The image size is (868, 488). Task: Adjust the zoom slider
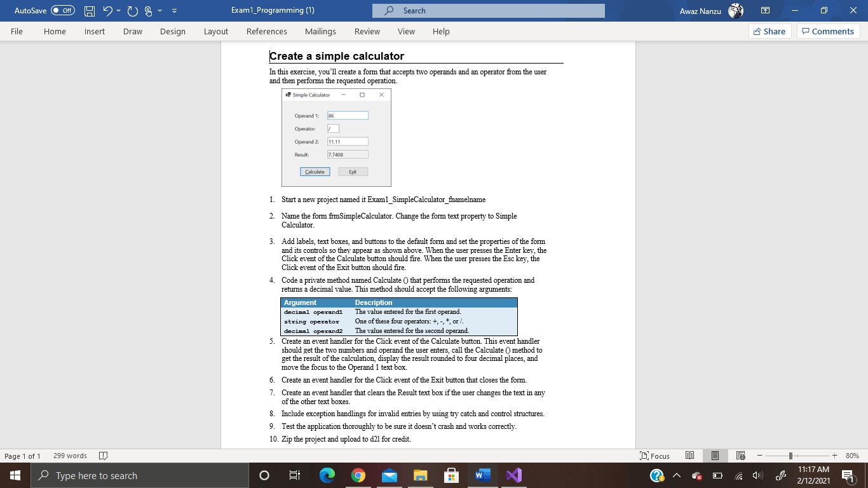click(790, 456)
